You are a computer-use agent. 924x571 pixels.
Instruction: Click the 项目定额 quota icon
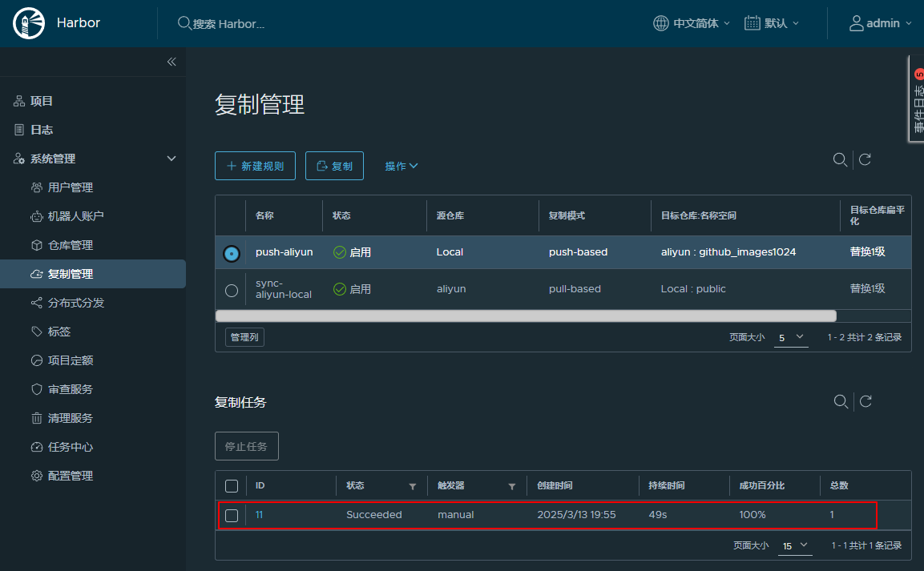(37, 361)
